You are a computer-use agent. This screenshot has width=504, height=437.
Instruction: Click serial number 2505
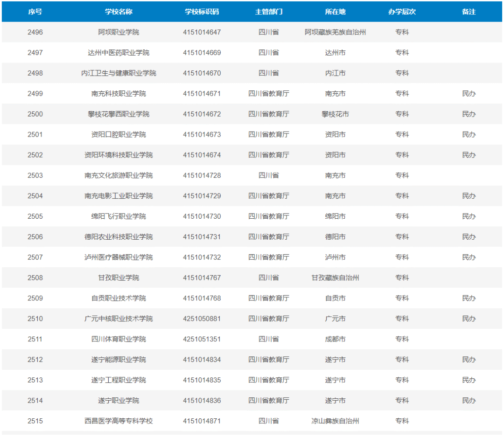click(x=35, y=216)
